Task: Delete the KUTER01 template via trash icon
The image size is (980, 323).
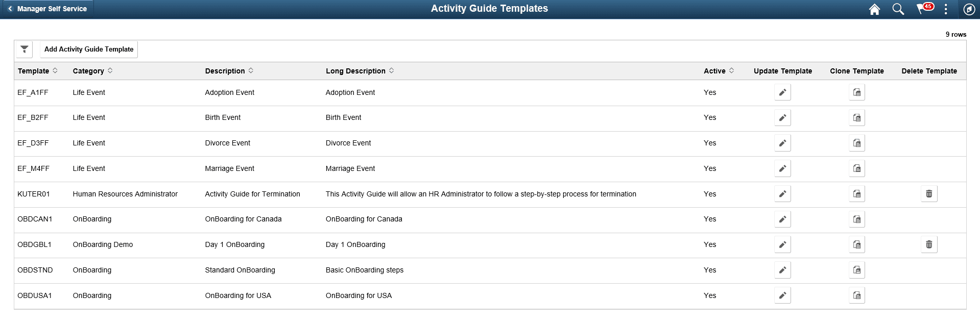Action: point(929,193)
